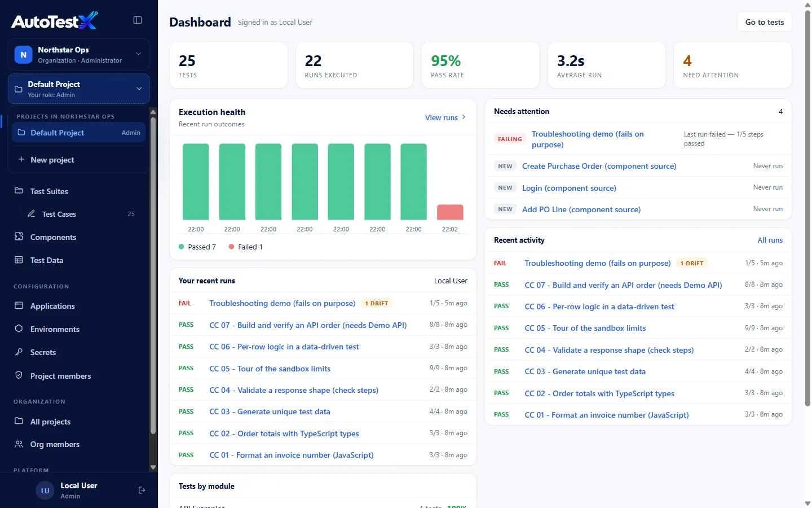Click the main page vertical scrollbar
Screen dimensions: 812x508
tap(807, 208)
